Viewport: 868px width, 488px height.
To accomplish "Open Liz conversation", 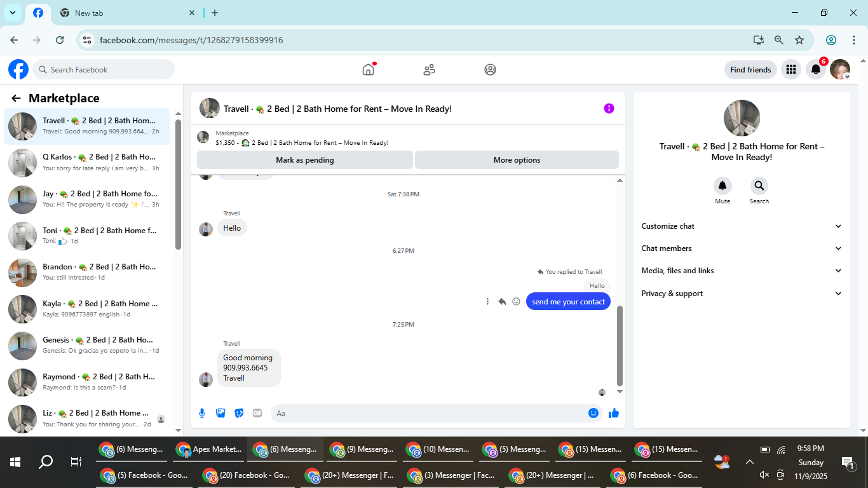I will [x=87, y=419].
